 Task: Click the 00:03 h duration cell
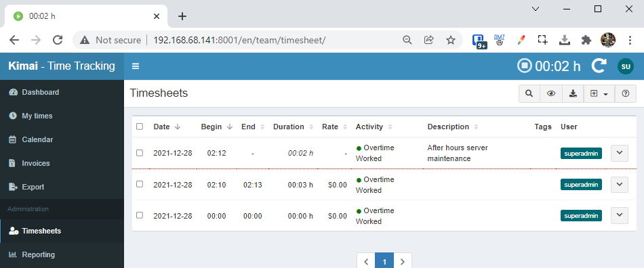point(300,185)
